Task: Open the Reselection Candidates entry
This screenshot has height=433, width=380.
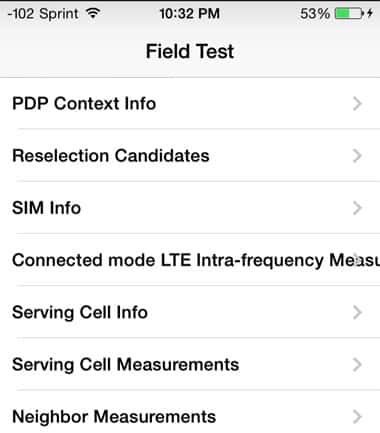Action: click(190, 156)
